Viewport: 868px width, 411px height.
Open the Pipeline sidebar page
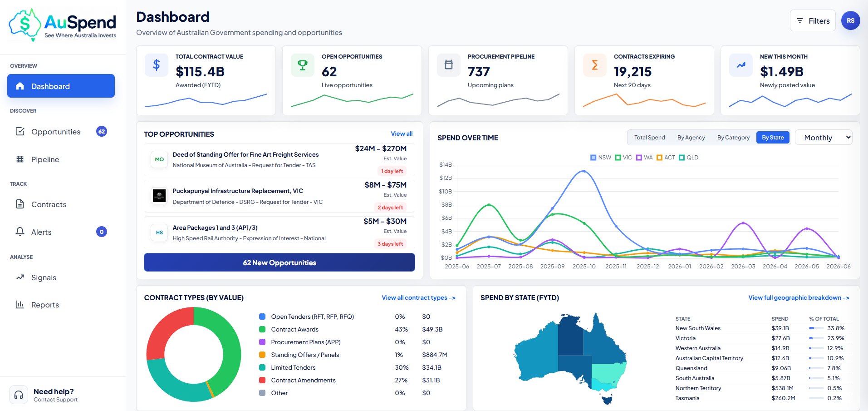pos(61,159)
